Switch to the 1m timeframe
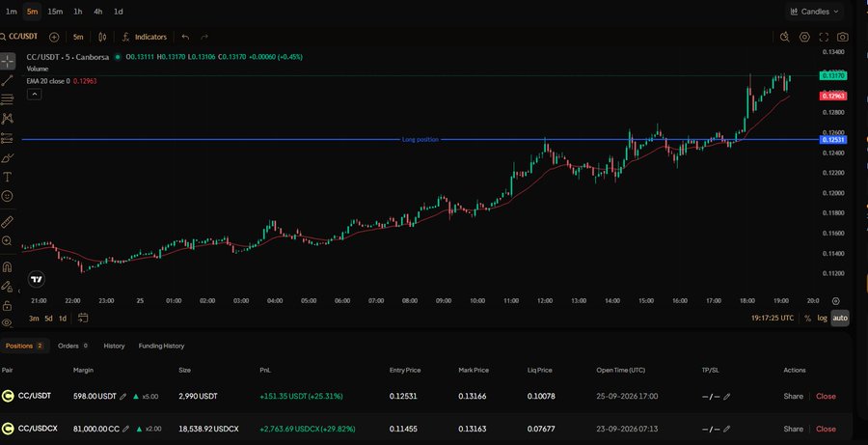This screenshot has width=868, height=445. [11, 12]
